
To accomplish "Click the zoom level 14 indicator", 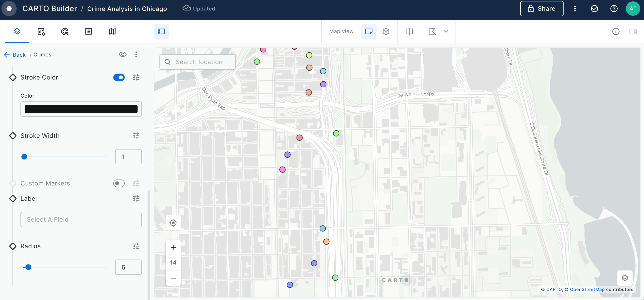I will pos(173,262).
